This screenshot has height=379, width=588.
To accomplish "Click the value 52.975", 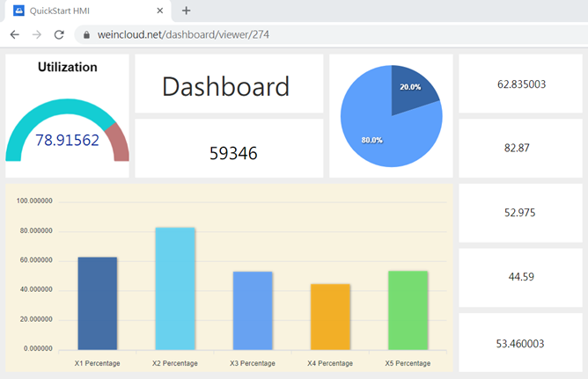I will pyautogui.click(x=519, y=213).
